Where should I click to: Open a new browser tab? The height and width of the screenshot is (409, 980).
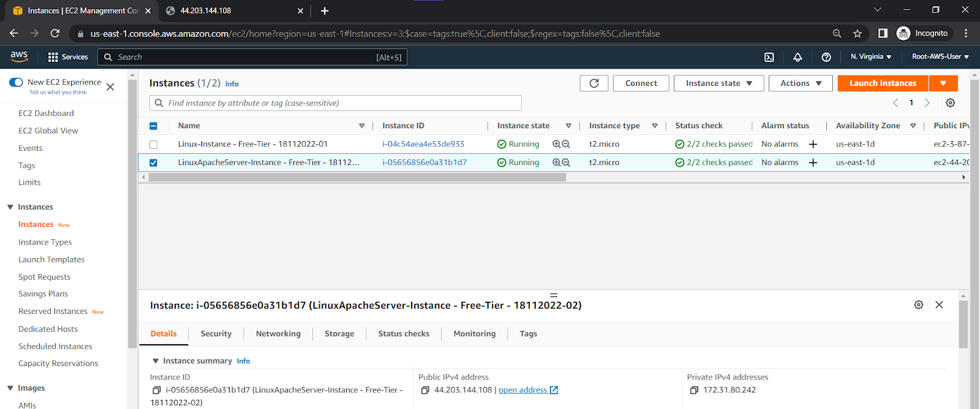(x=325, y=10)
